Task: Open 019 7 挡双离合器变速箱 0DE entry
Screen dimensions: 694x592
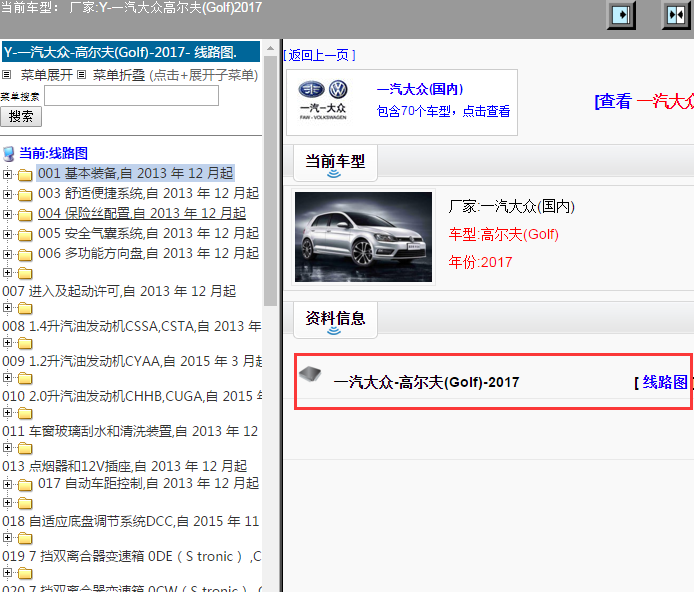Action: pos(131,556)
